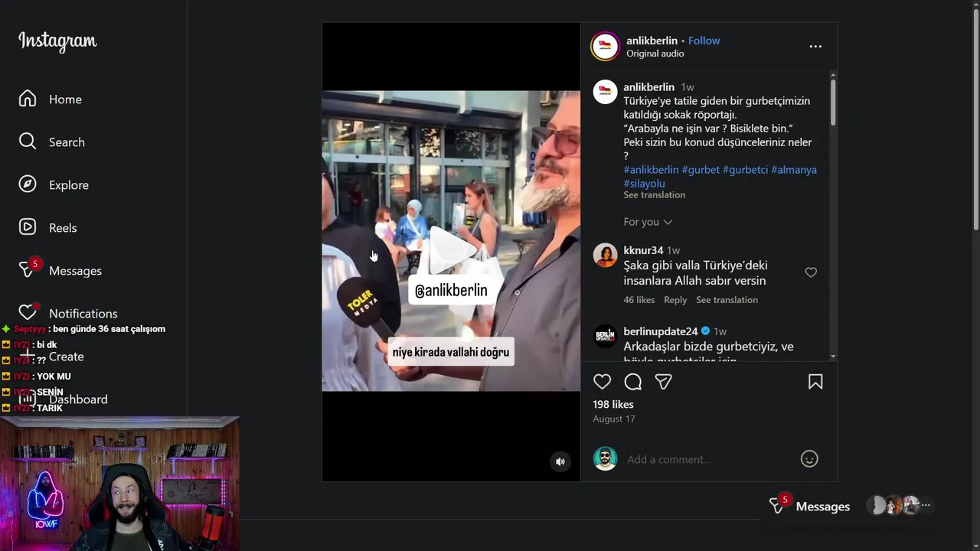Viewport: 980px width, 551px height.
Task: Open the floating Messages bar at the bottom right
Action: pyautogui.click(x=851, y=506)
